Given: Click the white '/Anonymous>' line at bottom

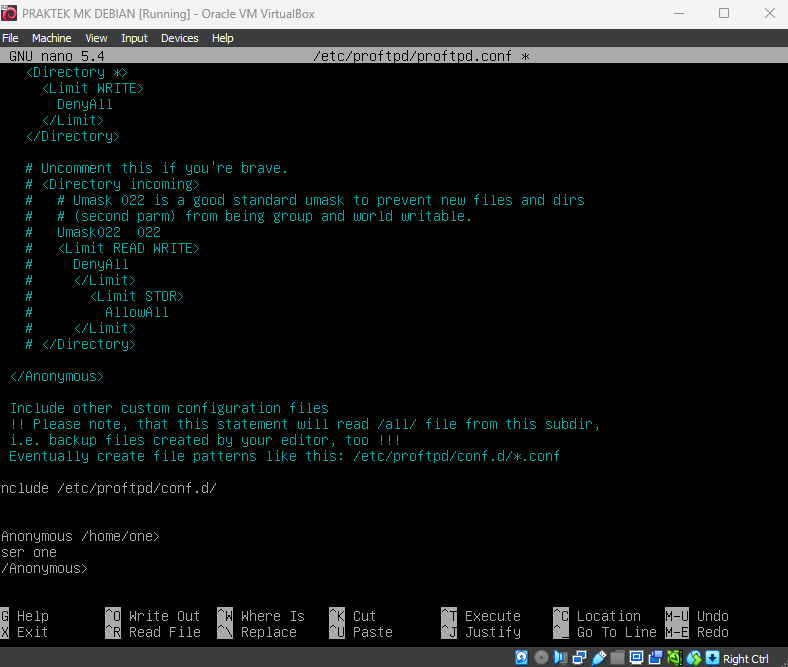Looking at the screenshot, I should pos(44,568).
